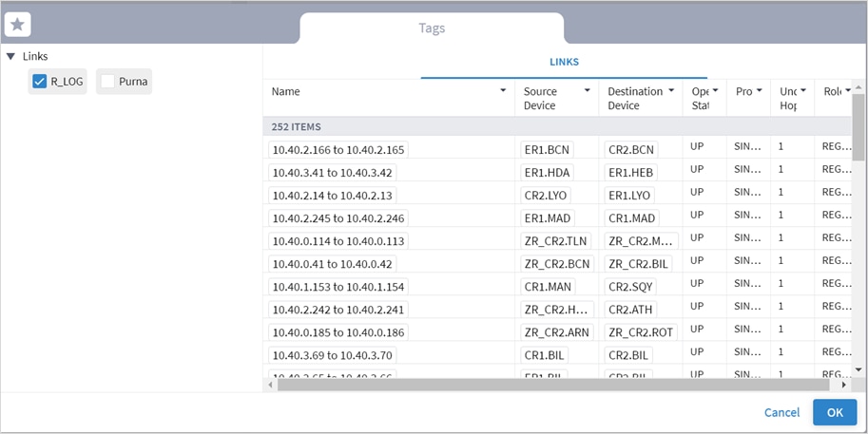Screen dimensions: 868x434
Task: Select link 10.40.3.69 to 10.40.3.70
Action: tap(332, 355)
